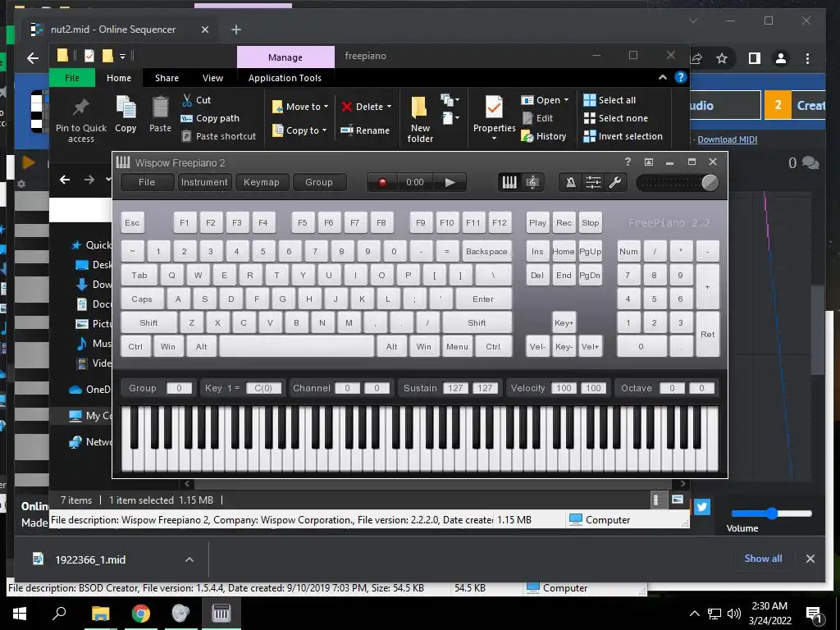Switch to the View ribbon tab
The image size is (840, 630).
click(x=212, y=78)
